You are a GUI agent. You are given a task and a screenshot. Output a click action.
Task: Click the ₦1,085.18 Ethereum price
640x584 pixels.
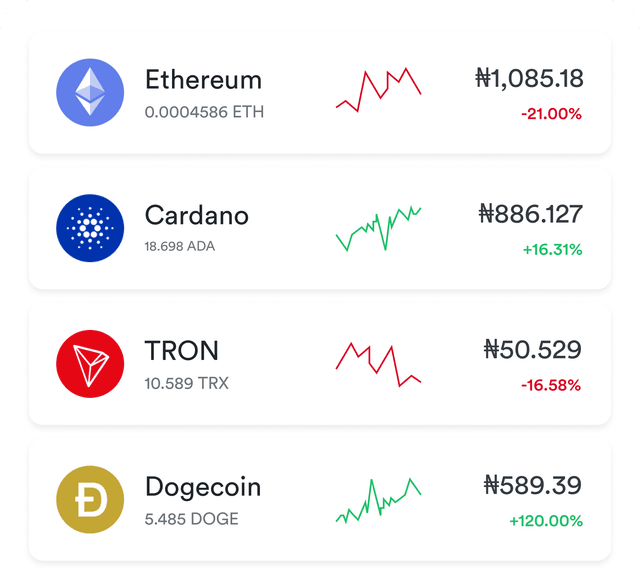(x=529, y=79)
